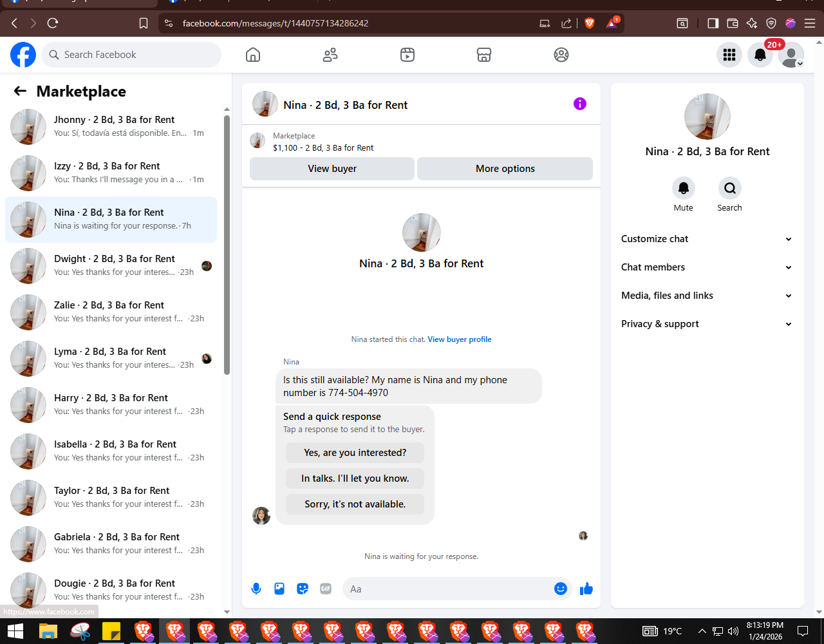Mute this conversation with the bell icon
This screenshot has height=644, width=824.
tap(684, 188)
